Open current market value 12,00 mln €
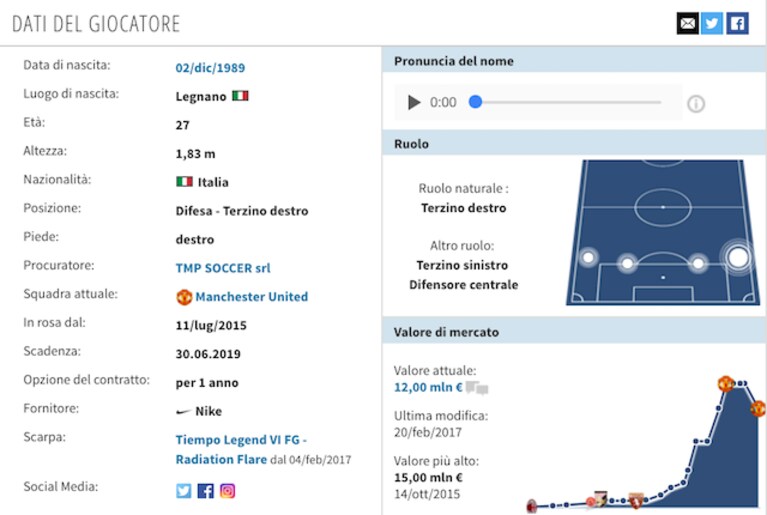 (x=428, y=387)
